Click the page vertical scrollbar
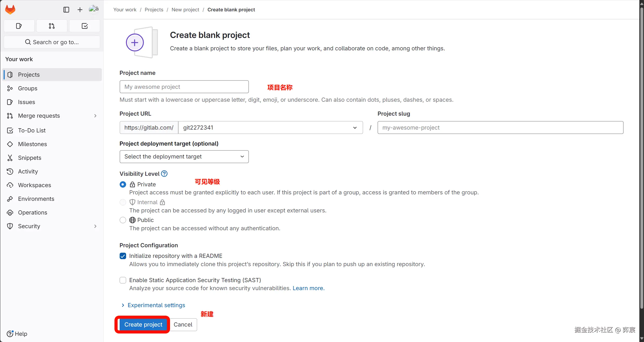 [x=641, y=155]
